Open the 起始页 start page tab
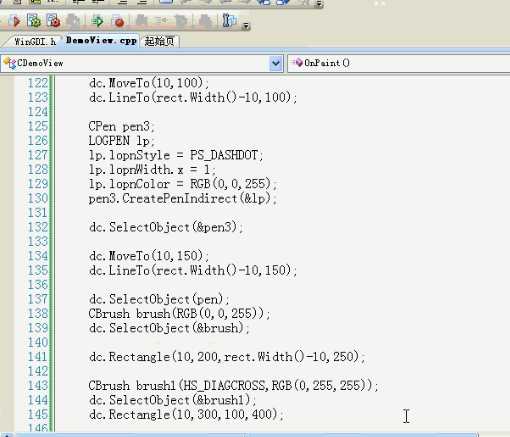510x437 pixels. (x=159, y=41)
